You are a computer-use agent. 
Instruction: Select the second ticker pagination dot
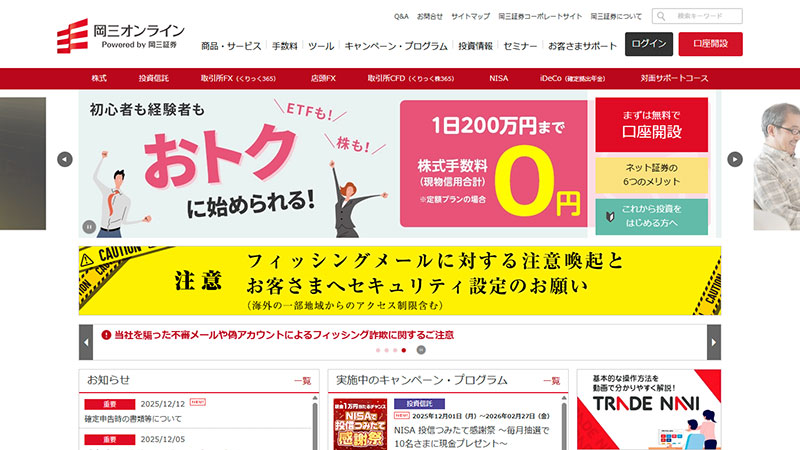click(x=387, y=350)
